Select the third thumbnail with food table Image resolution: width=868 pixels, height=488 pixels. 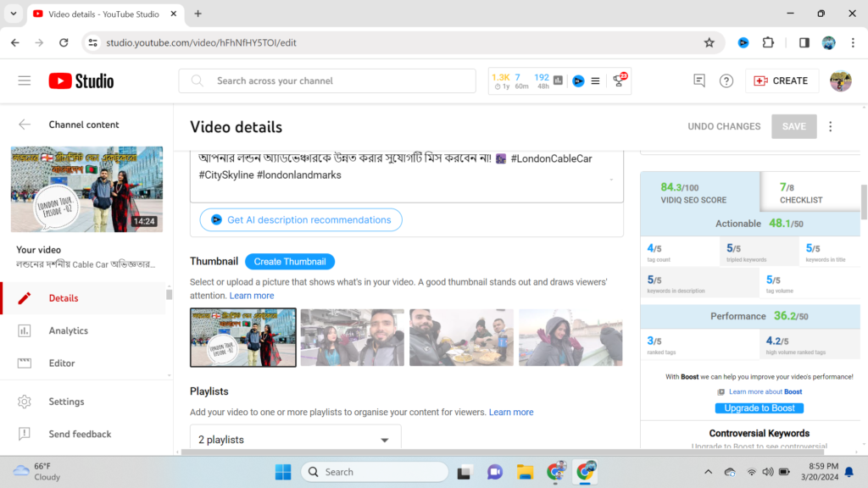pyautogui.click(x=461, y=337)
